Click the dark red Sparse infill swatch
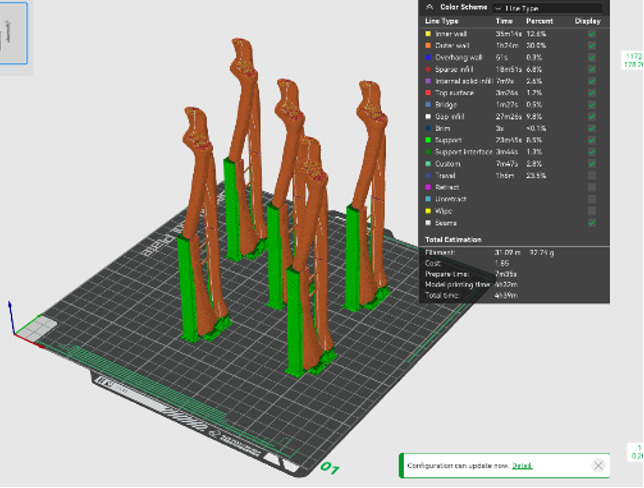644x488 pixels. (428, 69)
